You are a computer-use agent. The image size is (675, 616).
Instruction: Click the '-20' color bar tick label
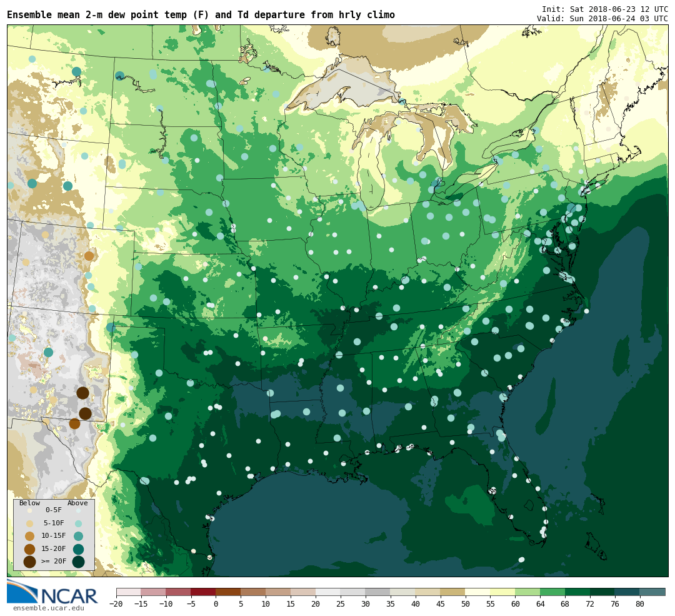(116, 604)
